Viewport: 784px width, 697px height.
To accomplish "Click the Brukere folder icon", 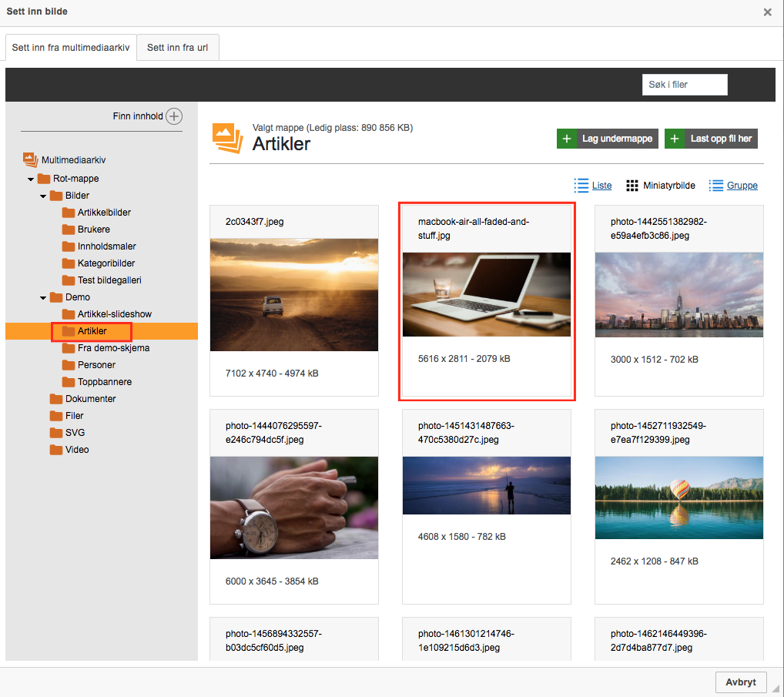I will (69, 230).
